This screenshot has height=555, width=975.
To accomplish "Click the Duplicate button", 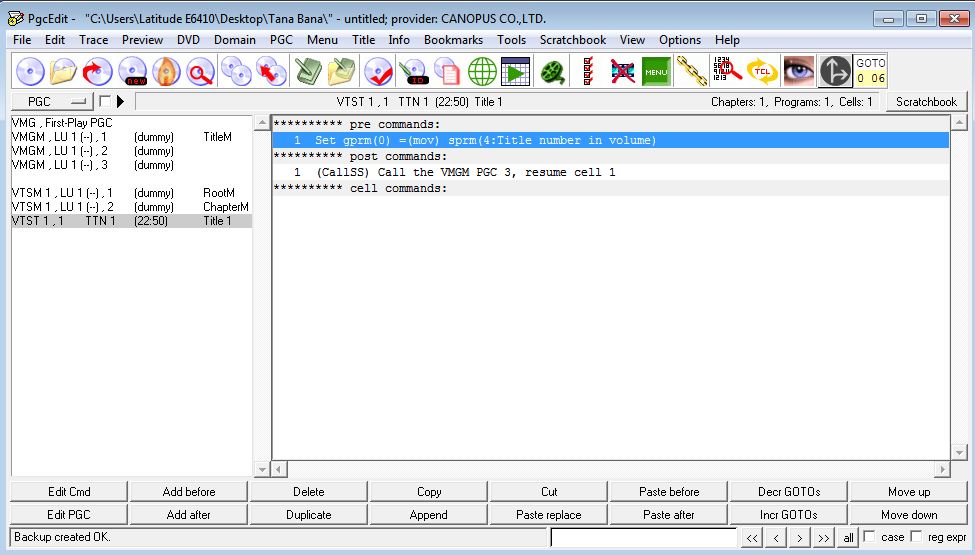I will coord(308,515).
